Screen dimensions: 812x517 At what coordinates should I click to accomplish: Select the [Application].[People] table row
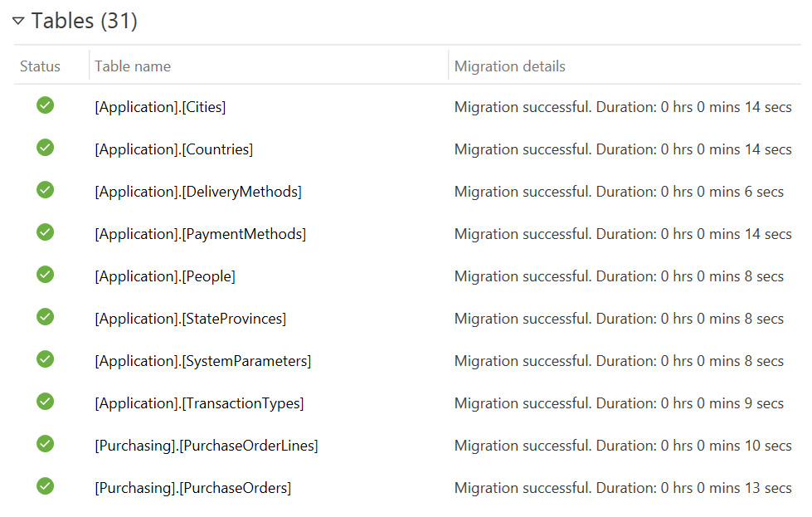165,276
